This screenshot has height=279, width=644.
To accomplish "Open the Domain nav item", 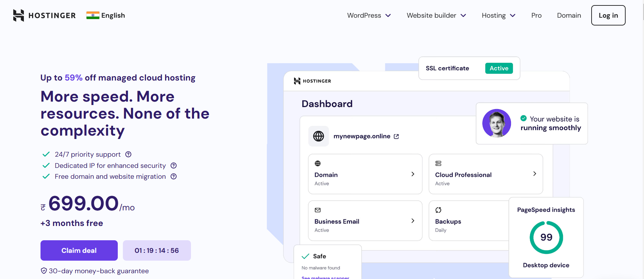I will [x=569, y=15].
